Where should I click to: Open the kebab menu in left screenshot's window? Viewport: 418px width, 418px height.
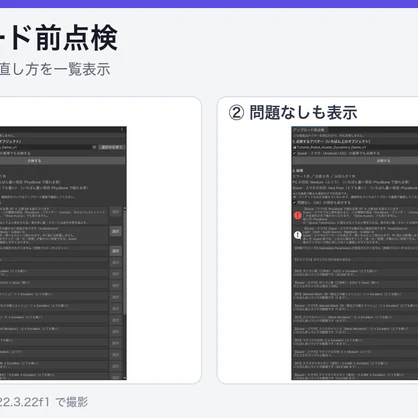pos(122,129)
